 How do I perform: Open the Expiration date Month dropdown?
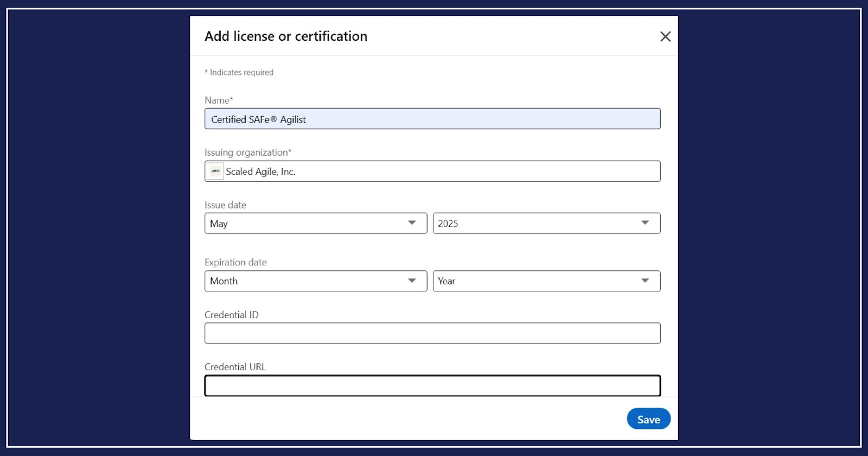point(316,281)
